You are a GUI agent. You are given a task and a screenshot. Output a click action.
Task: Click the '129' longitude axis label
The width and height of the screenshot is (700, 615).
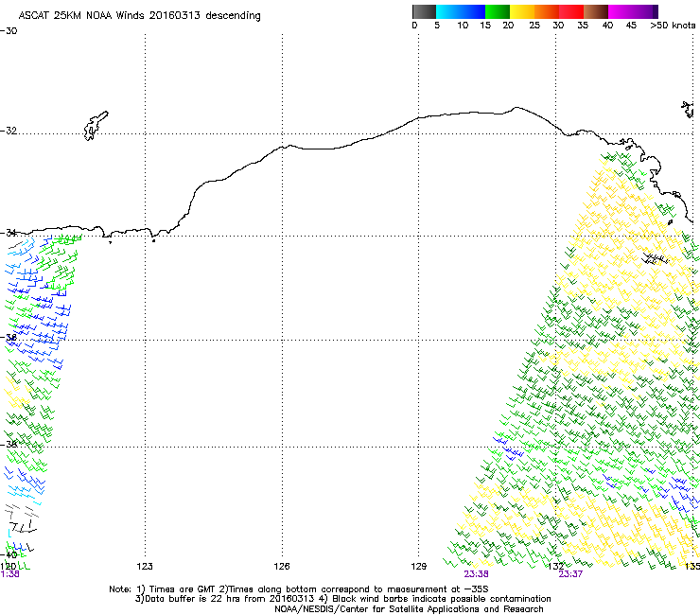[x=419, y=567]
